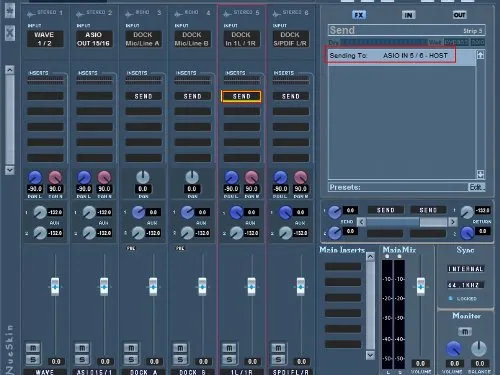Click the WAVE strip volume fader
This screenshot has width=500, height=375.
coord(55,287)
